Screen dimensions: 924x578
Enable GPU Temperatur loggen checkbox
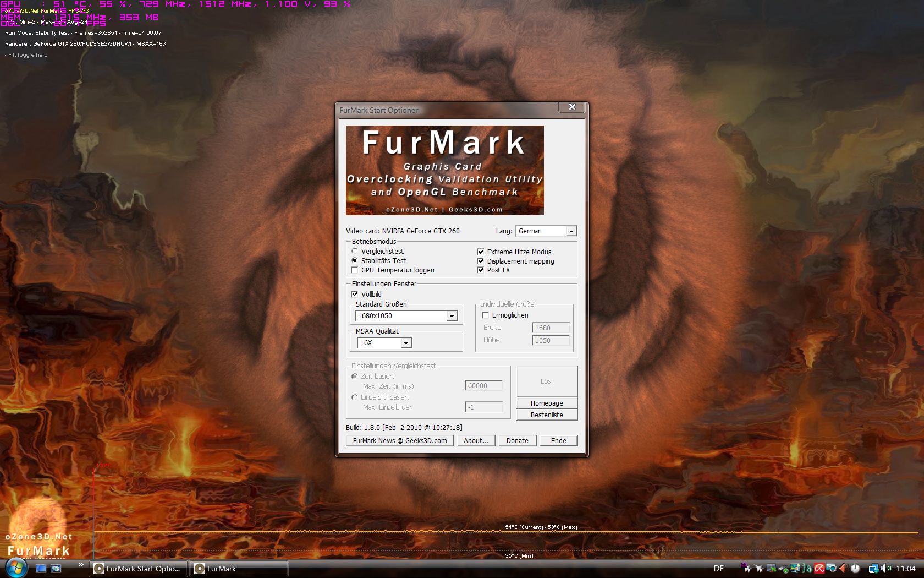pyautogui.click(x=355, y=270)
